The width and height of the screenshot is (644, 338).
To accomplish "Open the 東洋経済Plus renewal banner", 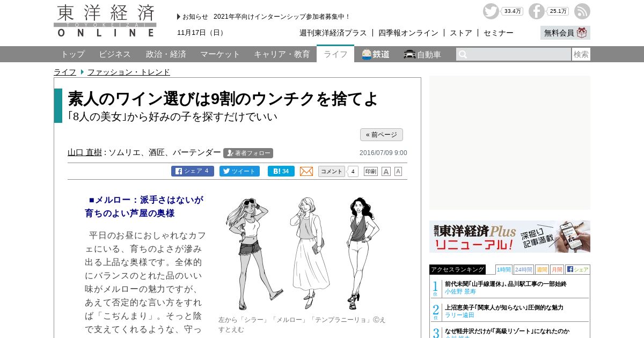I will tap(510, 237).
